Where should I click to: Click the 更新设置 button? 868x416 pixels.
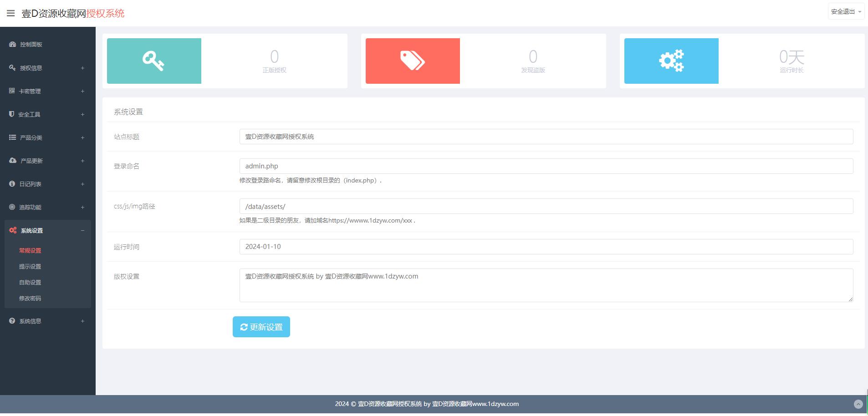(x=261, y=327)
